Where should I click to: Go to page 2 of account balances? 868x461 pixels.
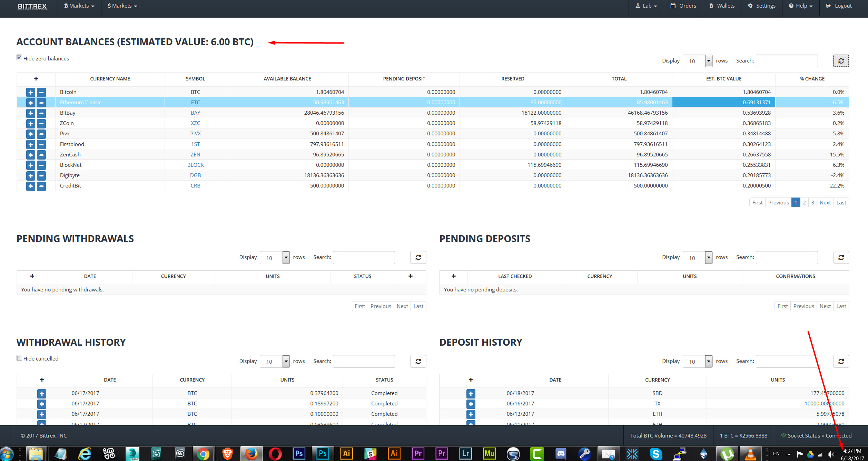click(x=804, y=202)
